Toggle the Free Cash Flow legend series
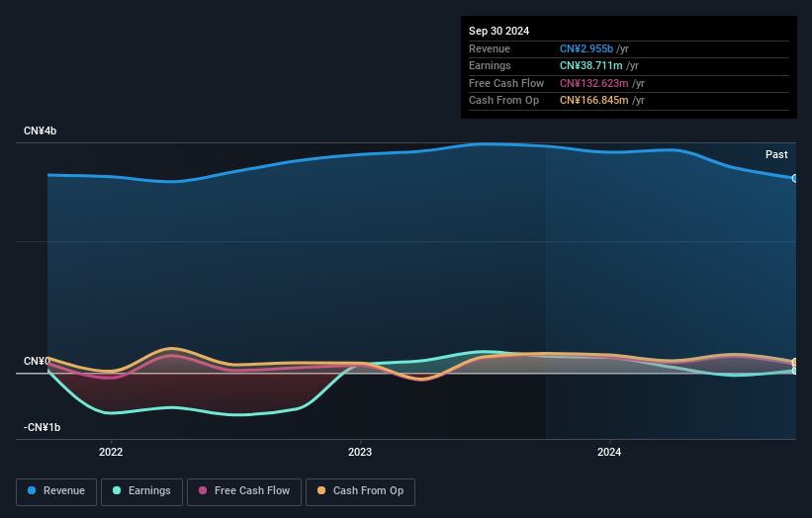The height and width of the screenshot is (518, 812). pyautogui.click(x=244, y=491)
